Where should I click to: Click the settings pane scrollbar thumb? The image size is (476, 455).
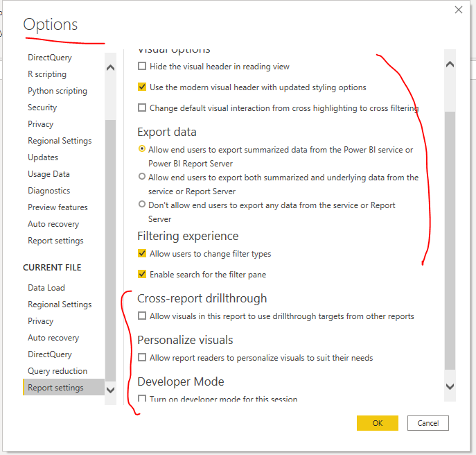pos(450,241)
